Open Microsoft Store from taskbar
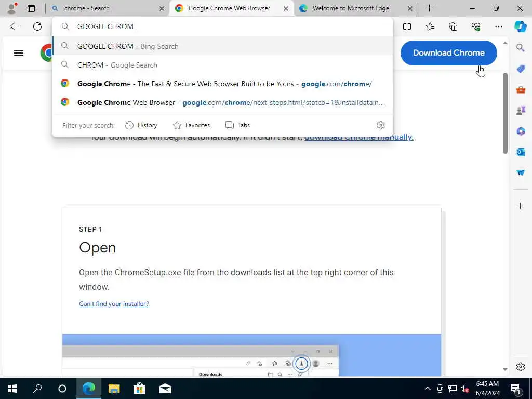This screenshot has width=532, height=399. pyautogui.click(x=139, y=389)
